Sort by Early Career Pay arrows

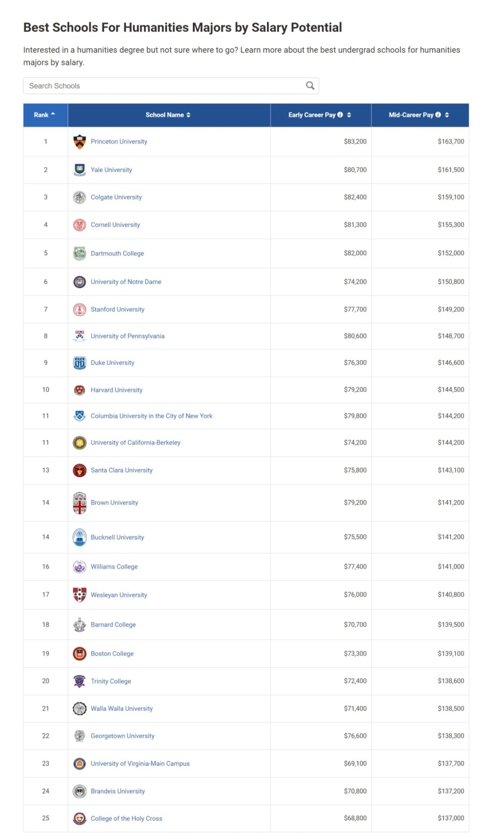pyautogui.click(x=349, y=115)
